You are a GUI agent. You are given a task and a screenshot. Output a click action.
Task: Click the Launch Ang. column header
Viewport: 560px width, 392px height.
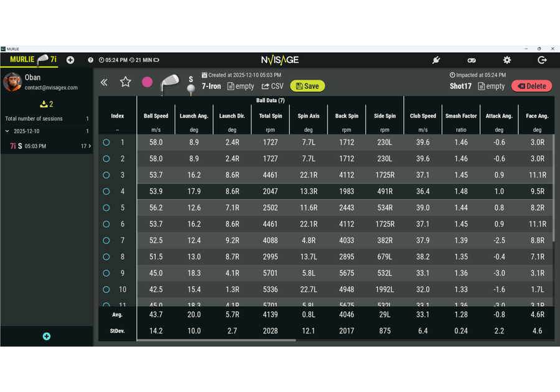pyautogui.click(x=194, y=116)
